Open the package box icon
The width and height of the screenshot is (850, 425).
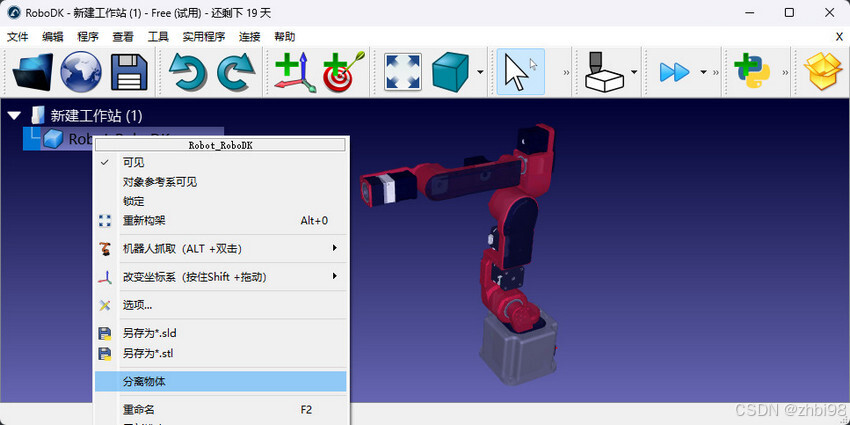824,72
